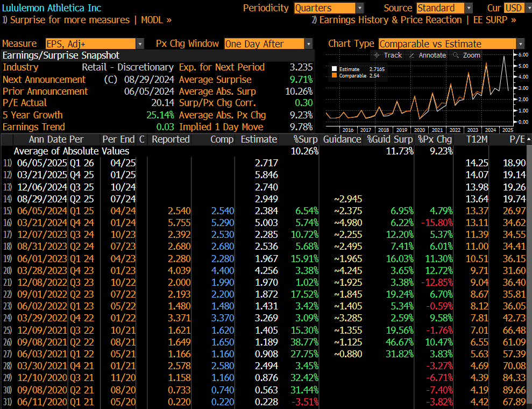Sort by the Reported column header
The height and width of the screenshot is (409, 532).
click(171, 139)
